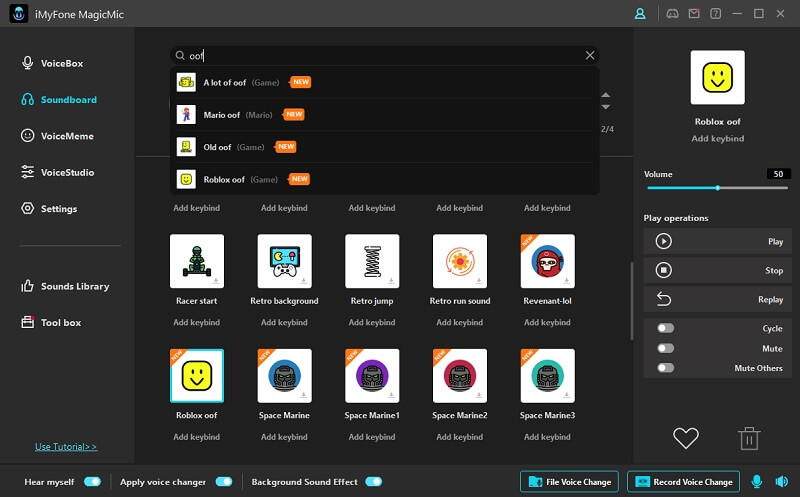Play the Space Marine3 sound
The height and width of the screenshot is (497, 800).
tap(547, 376)
